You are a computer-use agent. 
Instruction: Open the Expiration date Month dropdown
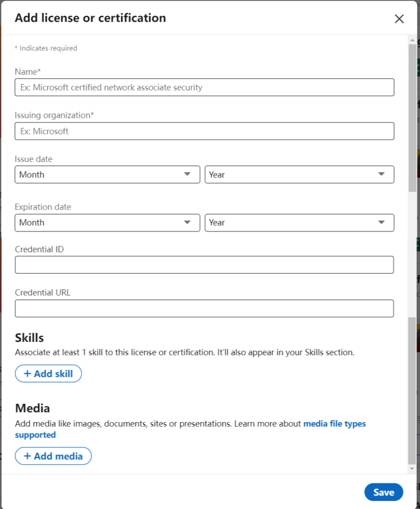pos(106,222)
